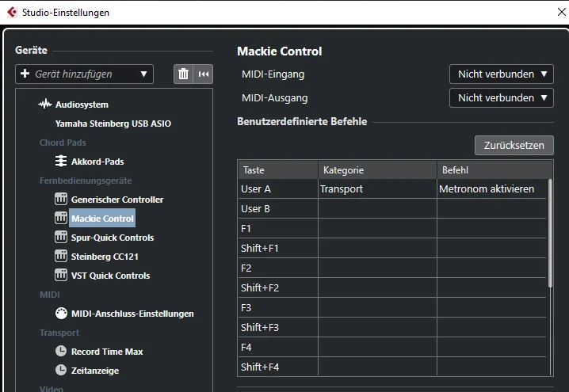Screen dimensions: 569x392
Task: Click the VST Quick Controls device icon
Action: 61,276
